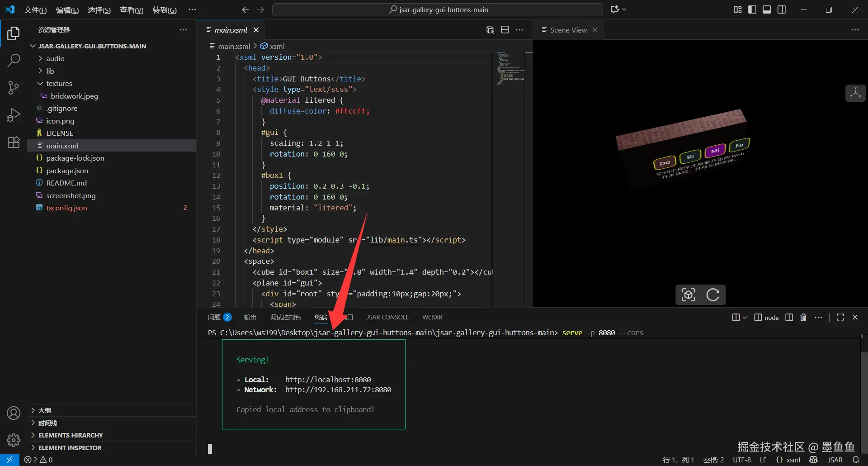The width and height of the screenshot is (868, 466).
Task: Click the UTF-8 encoding in status bar
Action: (741, 460)
